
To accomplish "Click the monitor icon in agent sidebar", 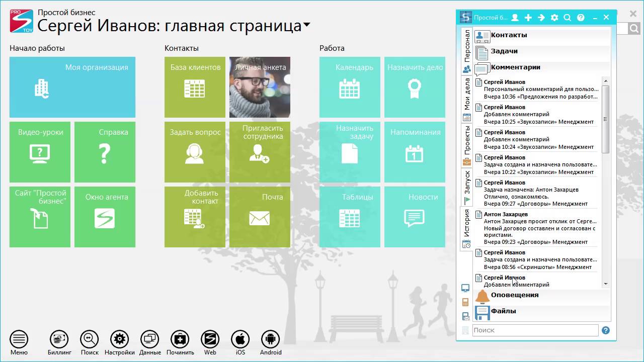I will 465,288.
